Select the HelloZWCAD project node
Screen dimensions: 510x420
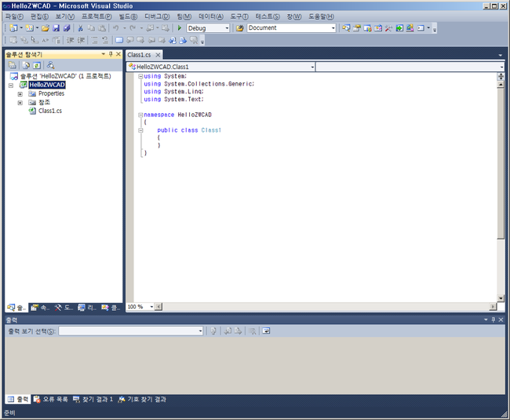(47, 85)
